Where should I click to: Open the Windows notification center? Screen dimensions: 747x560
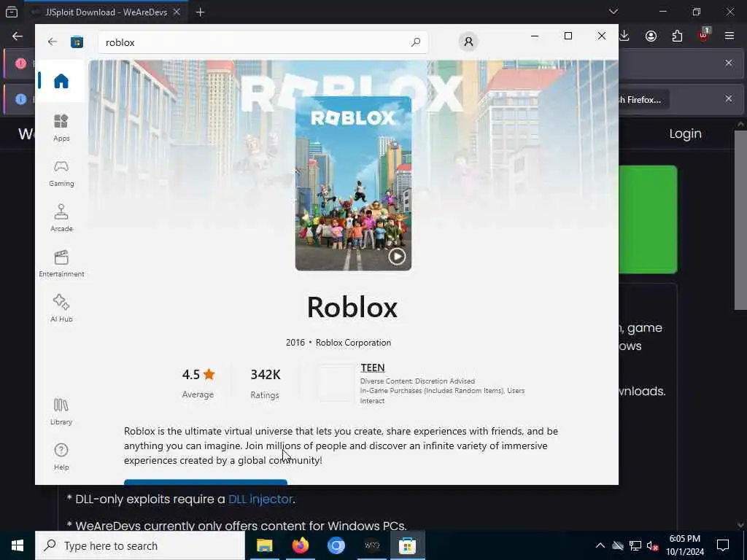click(x=723, y=545)
